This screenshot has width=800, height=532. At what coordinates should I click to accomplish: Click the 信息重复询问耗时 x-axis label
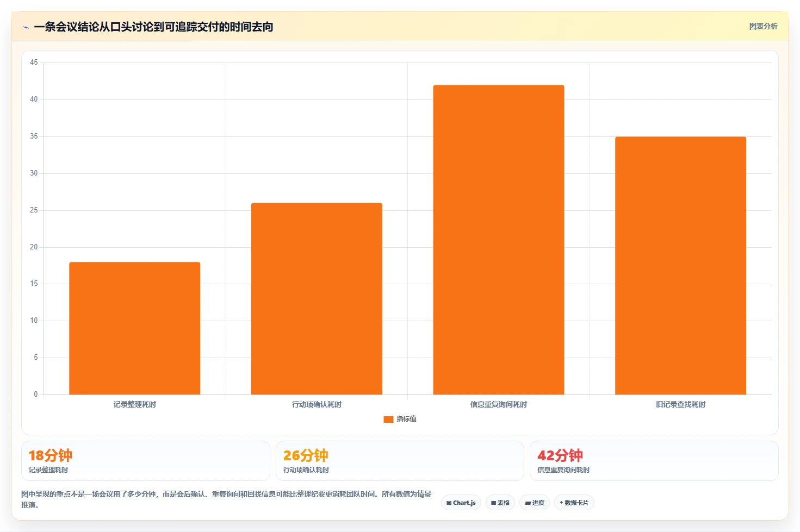499,404
